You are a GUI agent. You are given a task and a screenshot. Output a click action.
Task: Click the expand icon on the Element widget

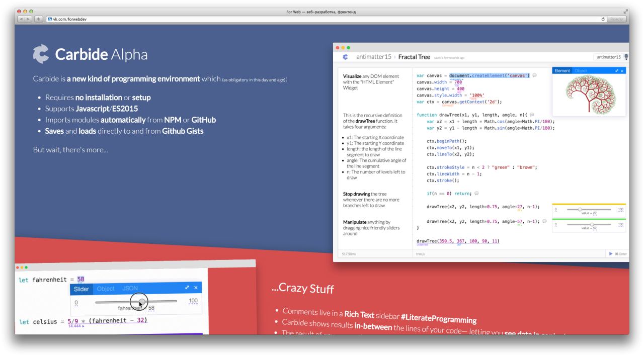(616, 71)
